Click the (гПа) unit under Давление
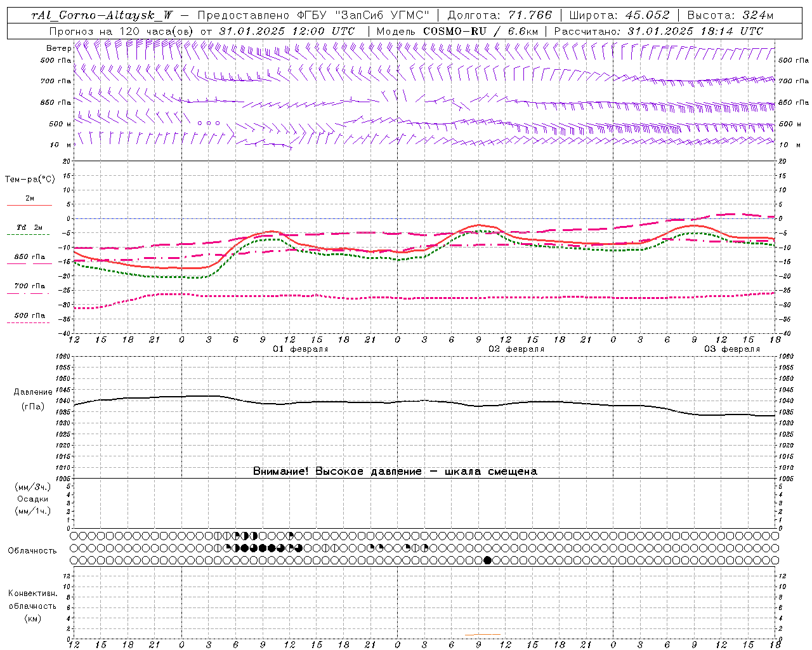 coord(33,406)
